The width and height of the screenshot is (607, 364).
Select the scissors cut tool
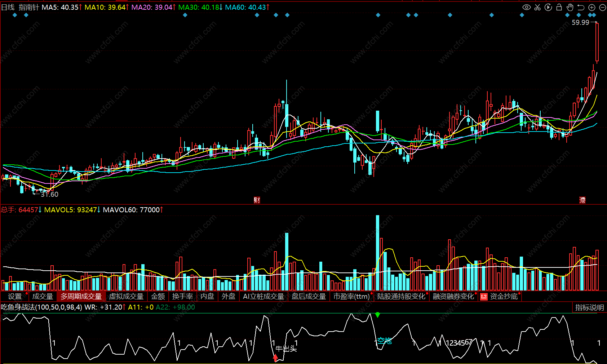pos(537,7)
